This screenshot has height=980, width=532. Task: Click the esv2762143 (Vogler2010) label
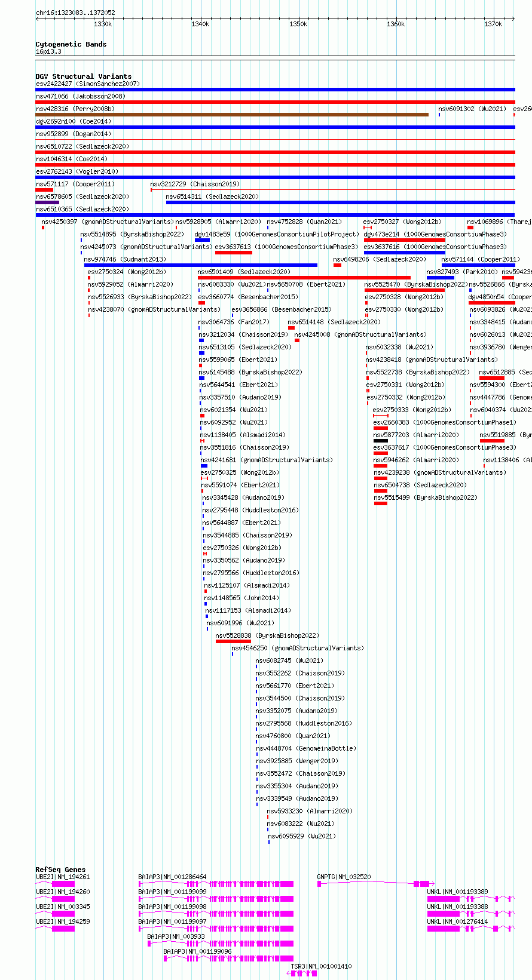(x=77, y=171)
